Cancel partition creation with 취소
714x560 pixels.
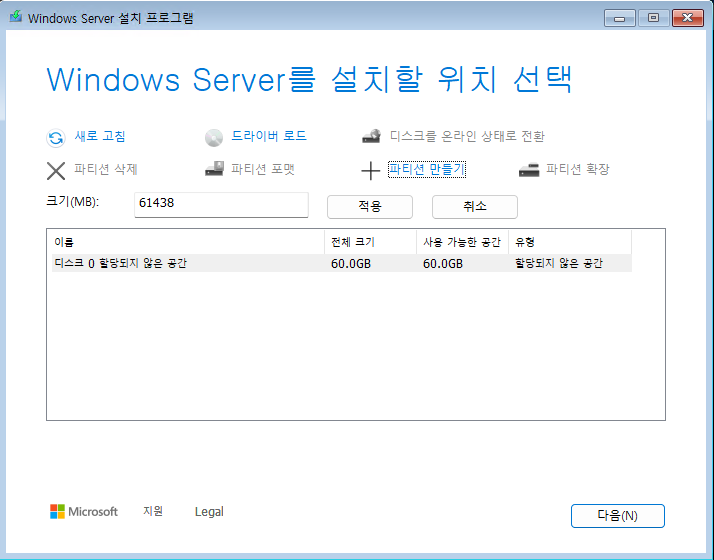click(x=474, y=207)
